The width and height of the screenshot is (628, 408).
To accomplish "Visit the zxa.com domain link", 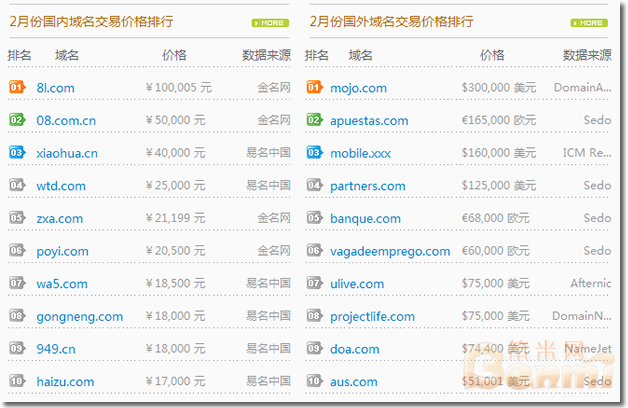I will tap(60, 219).
